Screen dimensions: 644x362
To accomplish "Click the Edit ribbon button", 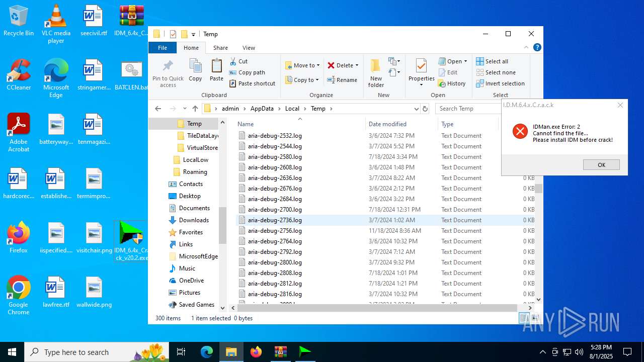I will (x=448, y=72).
